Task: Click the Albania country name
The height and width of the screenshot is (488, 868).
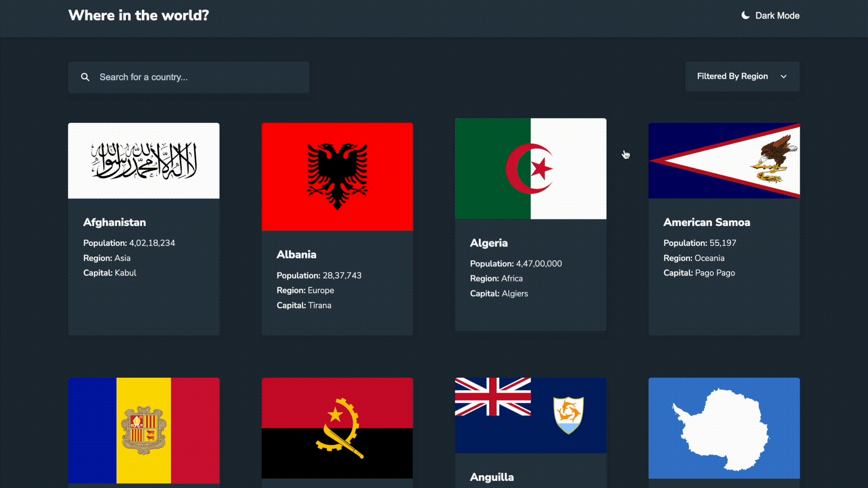Action: point(297,254)
